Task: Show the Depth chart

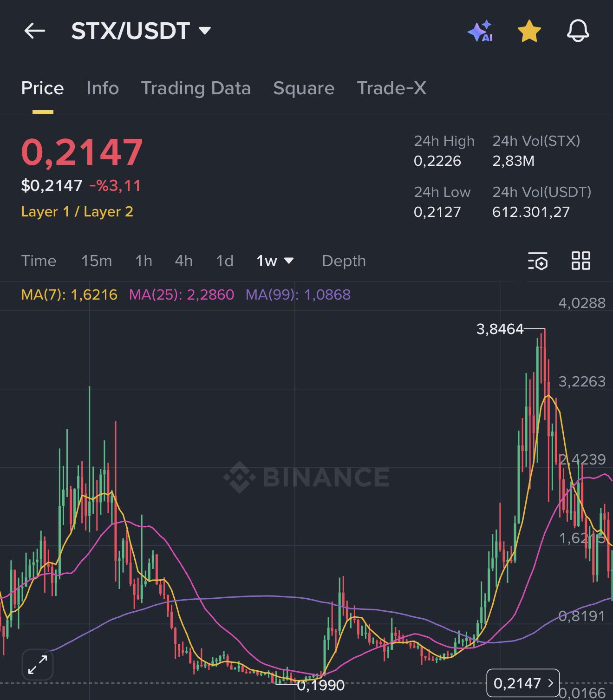Action: (344, 261)
